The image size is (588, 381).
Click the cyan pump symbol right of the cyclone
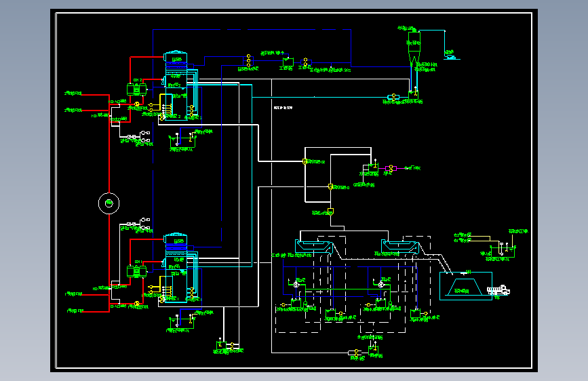click(x=451, y=57)
